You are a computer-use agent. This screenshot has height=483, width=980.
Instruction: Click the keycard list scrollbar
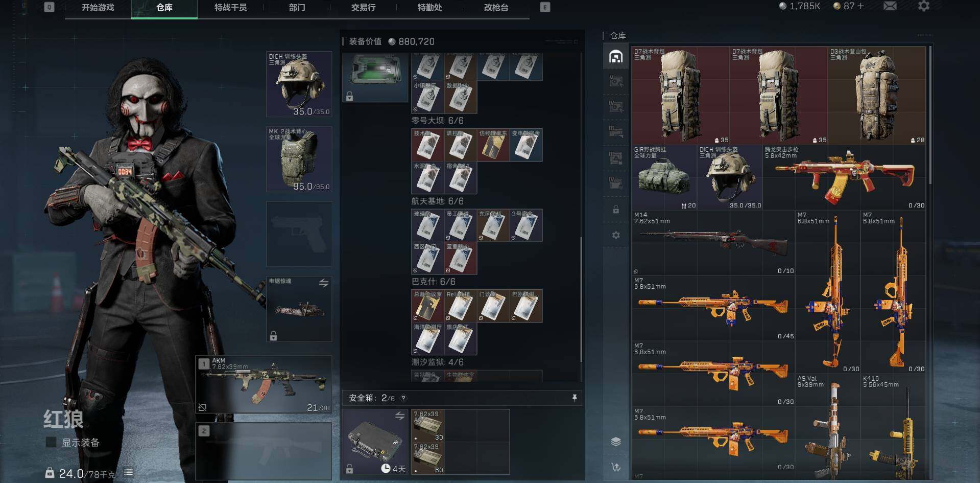(x=581, y=299)
